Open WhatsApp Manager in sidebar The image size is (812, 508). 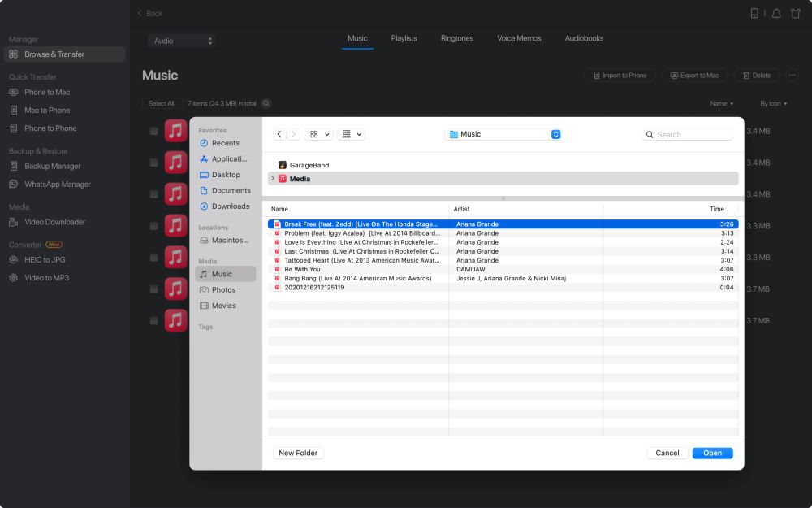(57, 185)
